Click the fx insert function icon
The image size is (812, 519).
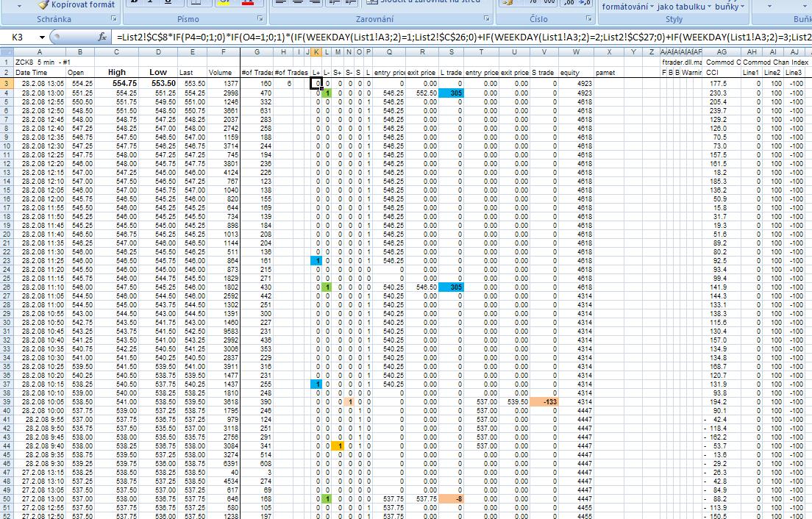pyautogui.click(x=102, y=37)
